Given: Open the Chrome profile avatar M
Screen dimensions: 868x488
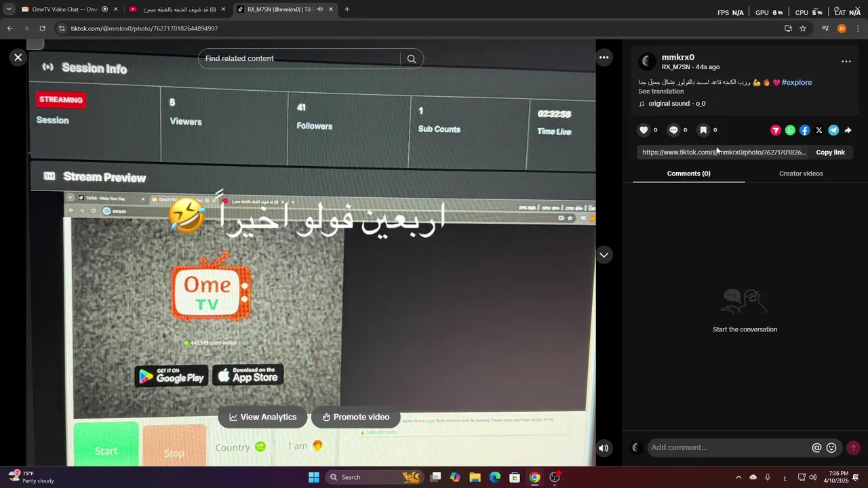Looking at the screenshot, I should tap(842, 28).
